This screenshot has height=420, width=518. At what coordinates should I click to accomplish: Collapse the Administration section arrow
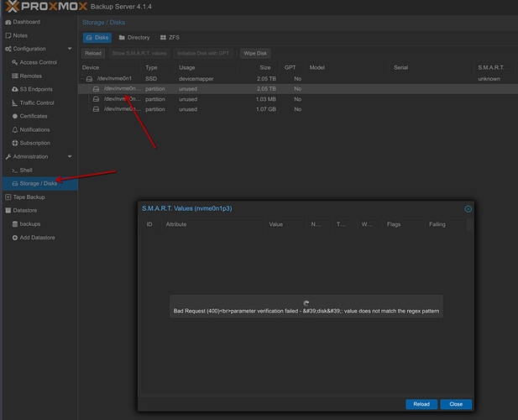(x=71, y=156)
